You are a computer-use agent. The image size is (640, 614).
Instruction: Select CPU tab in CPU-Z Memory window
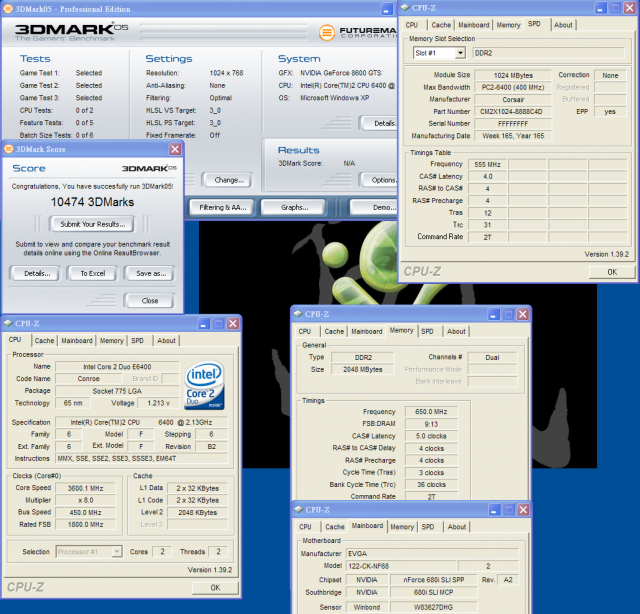(305, 331)
